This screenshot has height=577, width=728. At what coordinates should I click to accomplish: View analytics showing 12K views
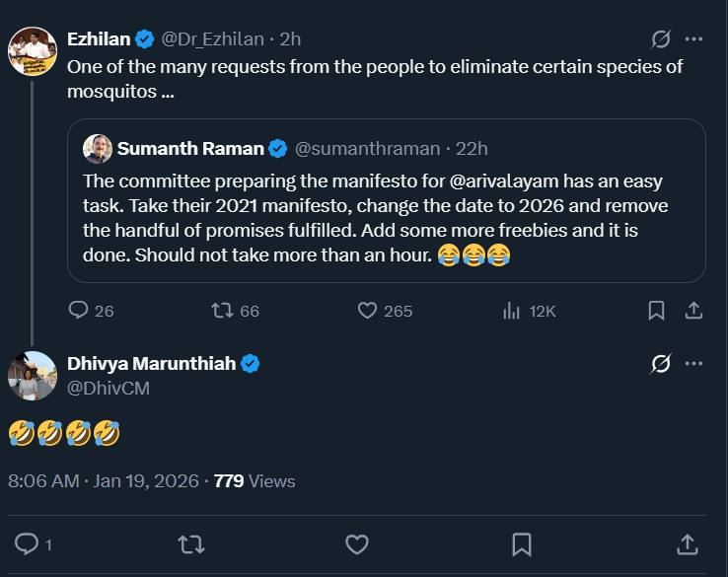[x=512, y=311]
